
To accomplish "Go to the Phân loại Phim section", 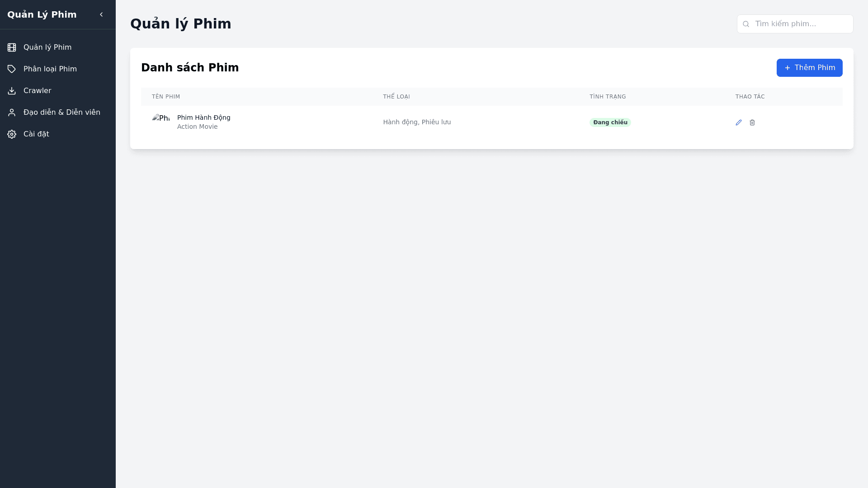I will coord(50,69).
